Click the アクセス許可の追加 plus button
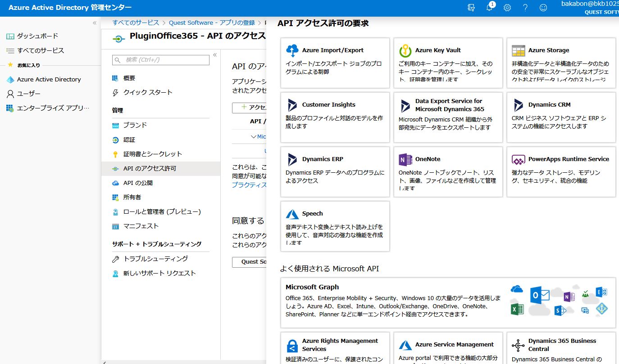Viewport: 619px width, 364px height. coord(249,108)
